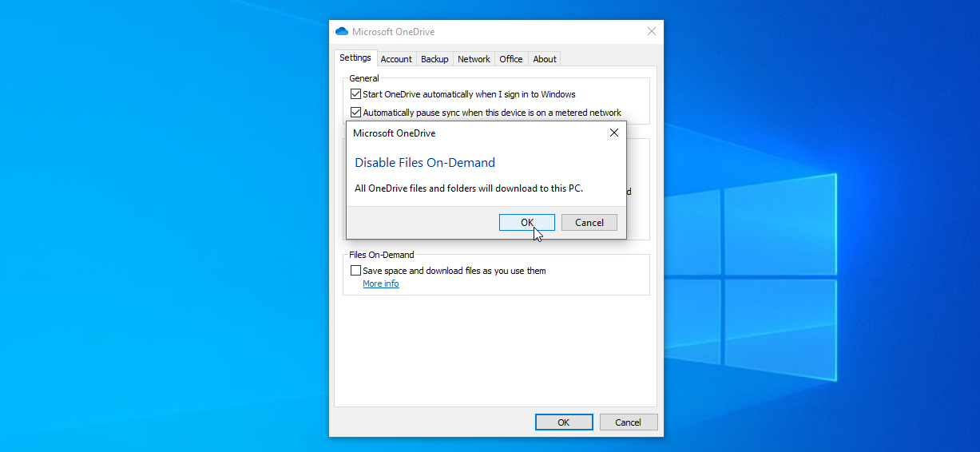Toggle auto pause sync on metered network
Screen dimensions: 980x452
[x=356, y=113]
